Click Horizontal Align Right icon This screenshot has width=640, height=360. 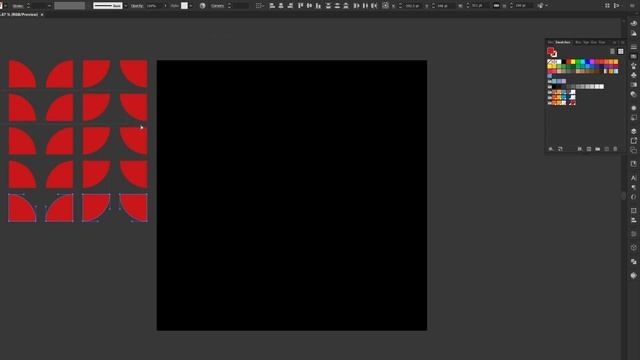290,6
